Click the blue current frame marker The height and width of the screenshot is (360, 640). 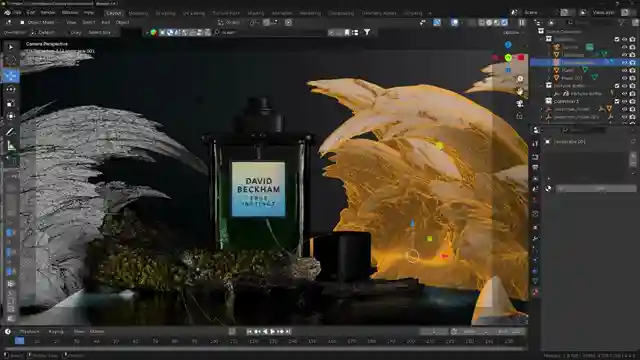[19, 341]
